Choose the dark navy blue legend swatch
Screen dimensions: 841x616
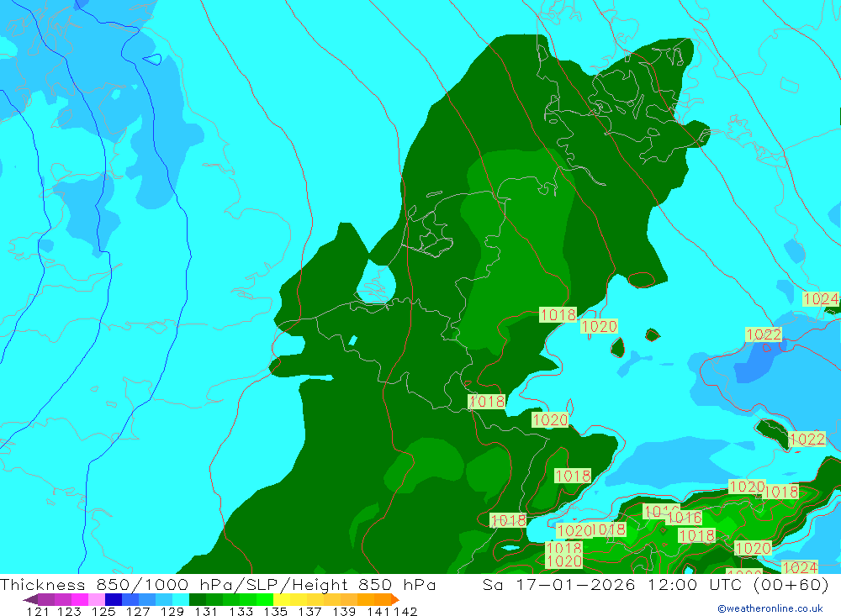coord(114,599)
